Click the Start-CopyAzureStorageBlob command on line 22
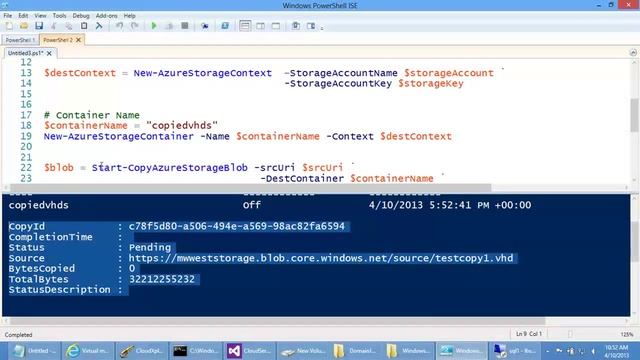This screenshot has width=640, height=360. 169,168
